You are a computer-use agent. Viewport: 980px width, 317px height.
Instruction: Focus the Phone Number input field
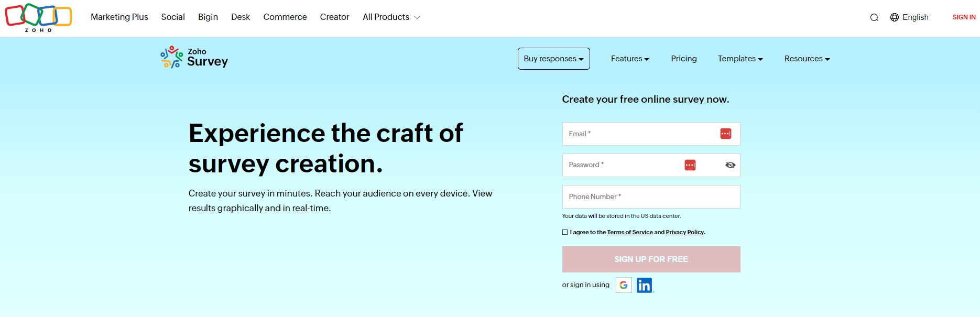click(651, 197)
